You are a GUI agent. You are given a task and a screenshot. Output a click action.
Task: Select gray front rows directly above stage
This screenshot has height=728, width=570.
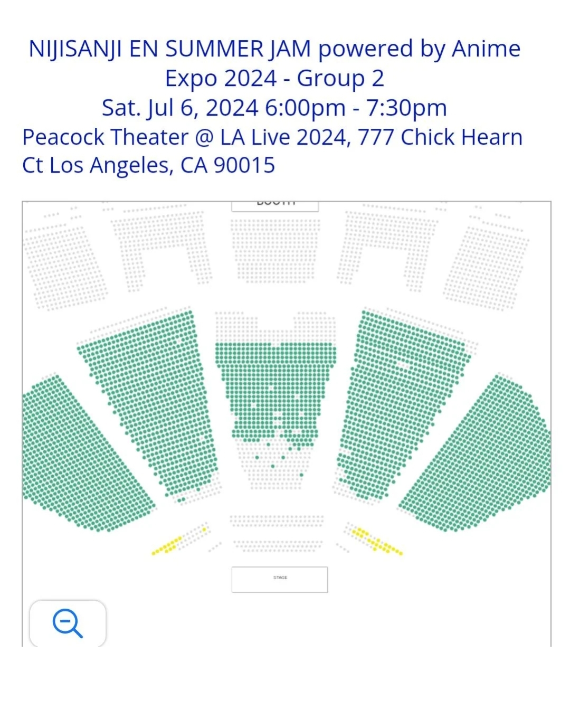[x=277, y=533]
